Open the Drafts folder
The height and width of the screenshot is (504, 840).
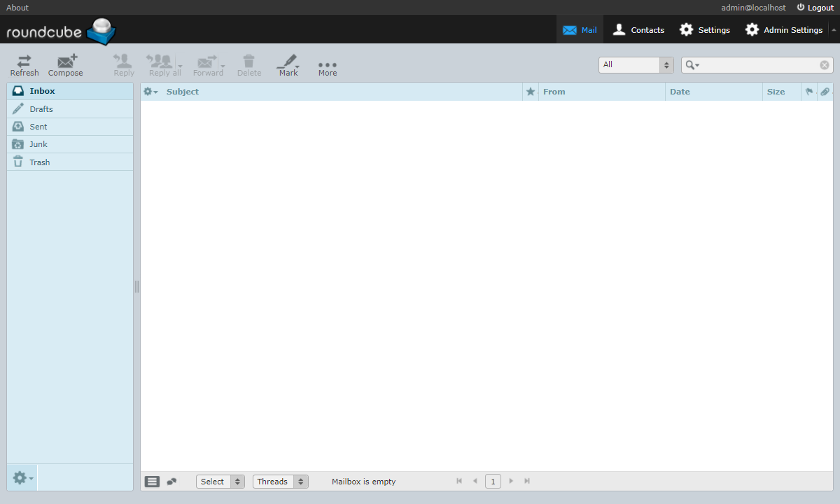[x=41, y=109]
